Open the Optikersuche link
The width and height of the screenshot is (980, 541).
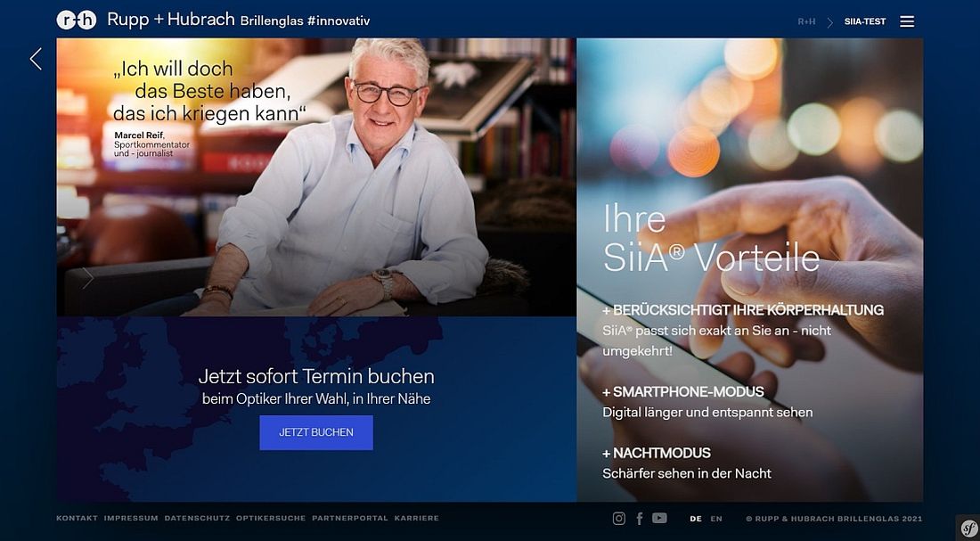(271, 518)
